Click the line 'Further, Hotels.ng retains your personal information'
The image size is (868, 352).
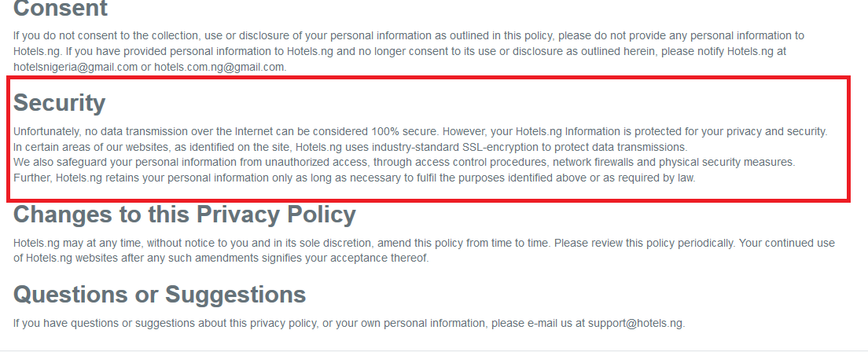click(x=355, y=178)
